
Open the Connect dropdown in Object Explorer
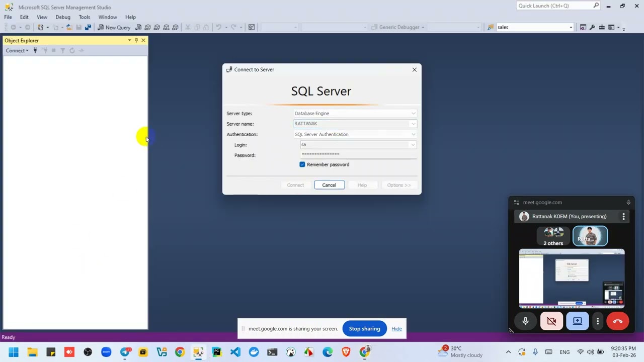click(17, 50)
